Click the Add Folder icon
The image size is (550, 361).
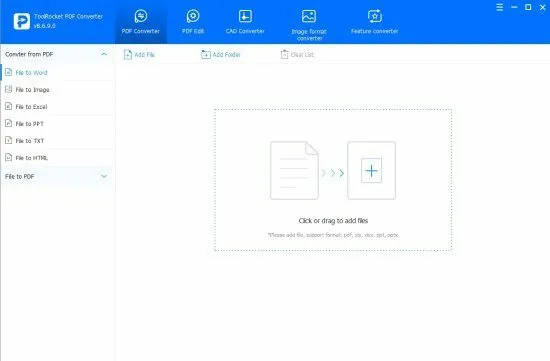[x=206, y=55]
